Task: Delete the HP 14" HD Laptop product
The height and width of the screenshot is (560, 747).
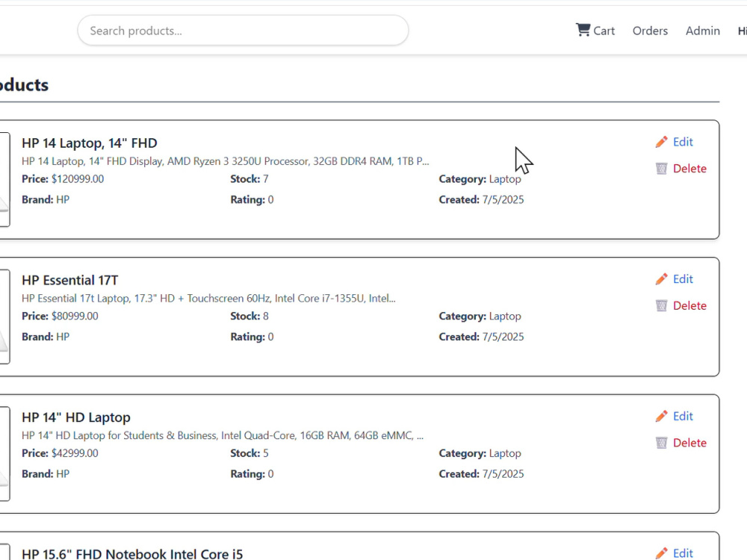Action: pos(681,443)
